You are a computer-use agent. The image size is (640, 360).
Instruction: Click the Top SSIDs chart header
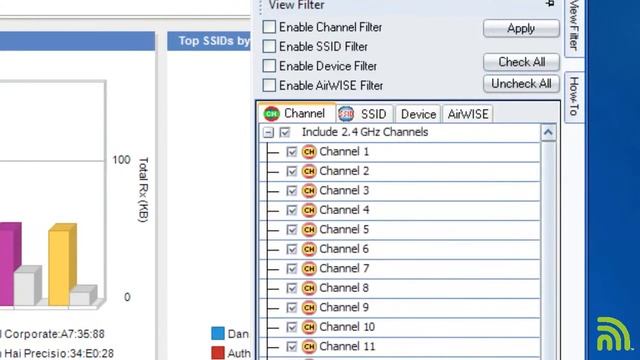(209, 41)
